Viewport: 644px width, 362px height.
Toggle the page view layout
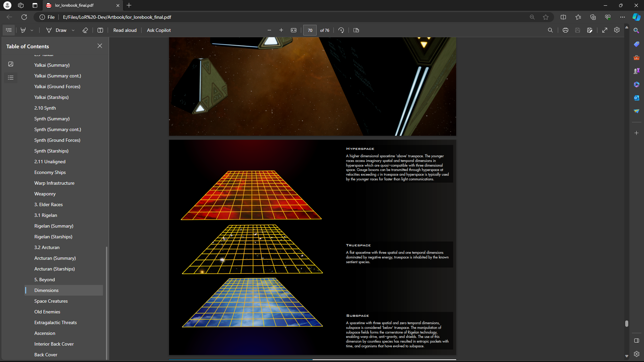point(356,30)
